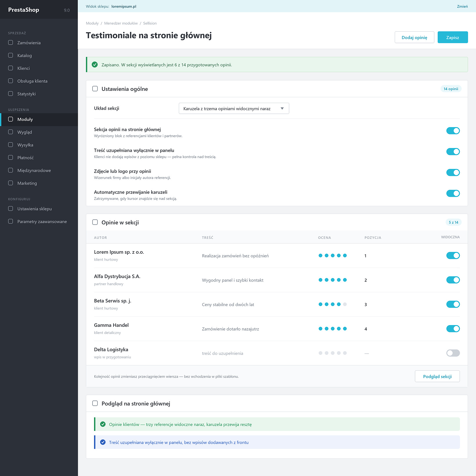The width and height of the screenshot is (476, 476).
Task: Click the Płatność sidebar icon
Action: (x=10, y=158)
